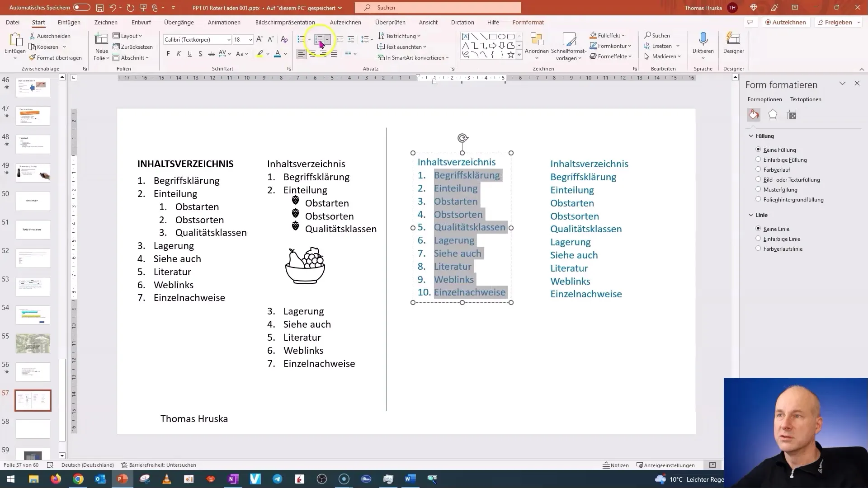Expand the Linie section
Image resolution: width=868 pixels, height=488 pixels.
752,215
